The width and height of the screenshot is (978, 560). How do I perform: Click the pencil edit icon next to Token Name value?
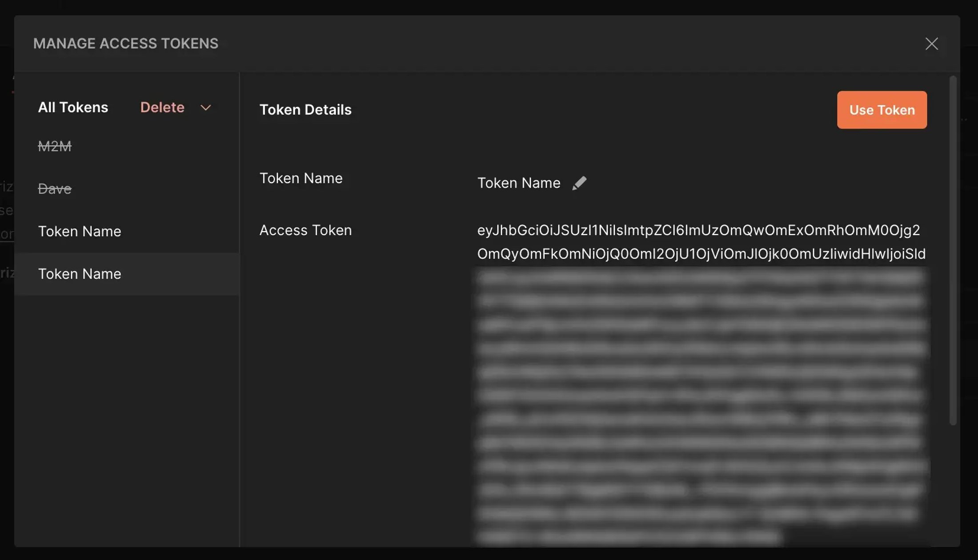579,183
